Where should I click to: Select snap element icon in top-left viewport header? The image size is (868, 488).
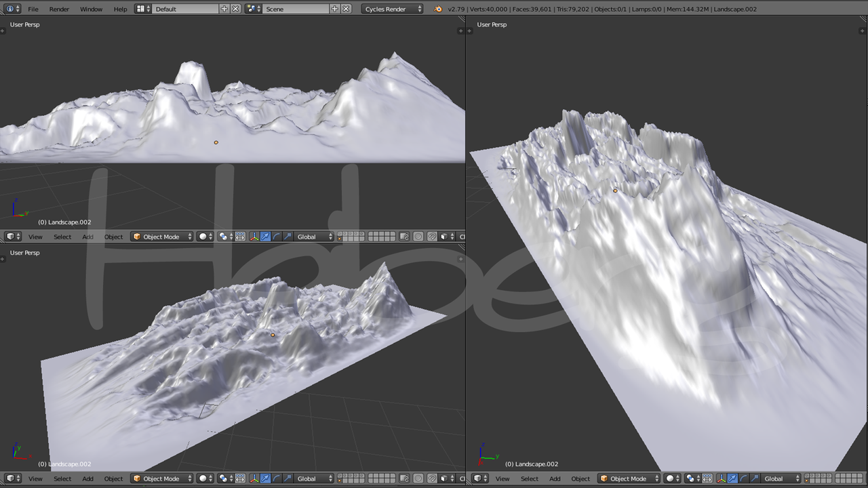pos(448,237)
